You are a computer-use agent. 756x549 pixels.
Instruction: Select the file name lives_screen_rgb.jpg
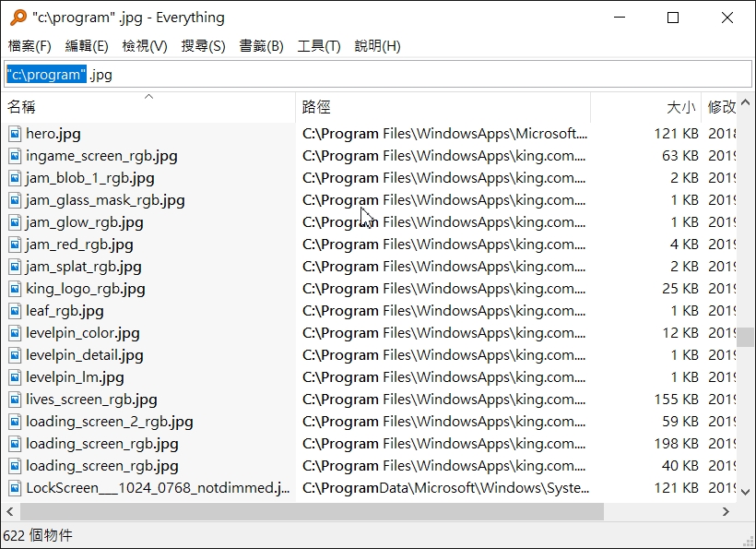click(x=91, y=400)
